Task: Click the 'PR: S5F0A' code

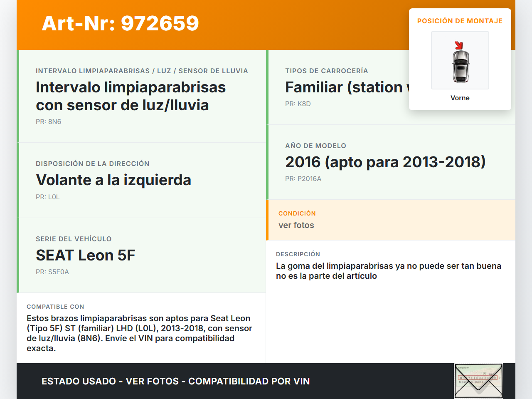Action: point(52,272)
